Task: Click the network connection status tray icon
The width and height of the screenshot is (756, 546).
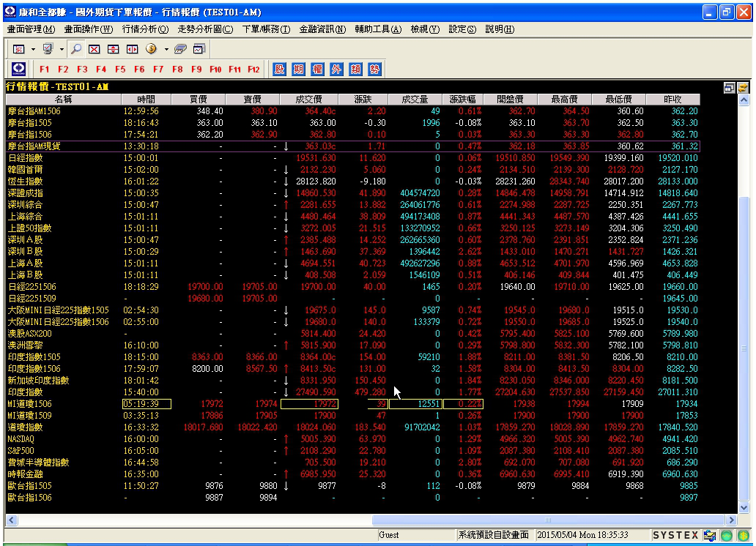Action: click(710, 535)
